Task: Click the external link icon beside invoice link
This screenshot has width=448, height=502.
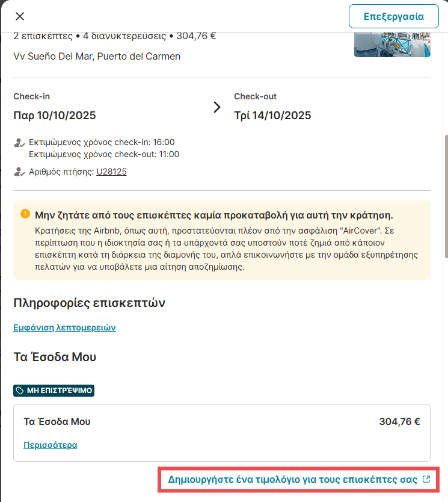Action: point(426,480)
